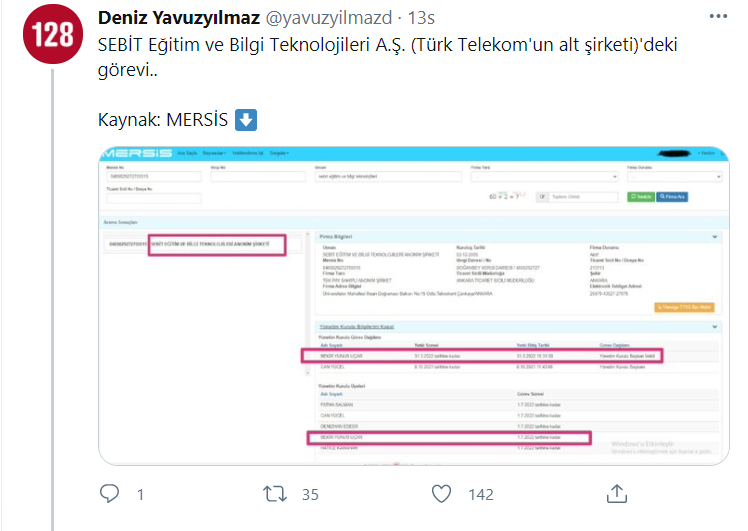Click the blue Firma Ara button
This screenshot has width=748, height=531.
[x=672, y=197]
